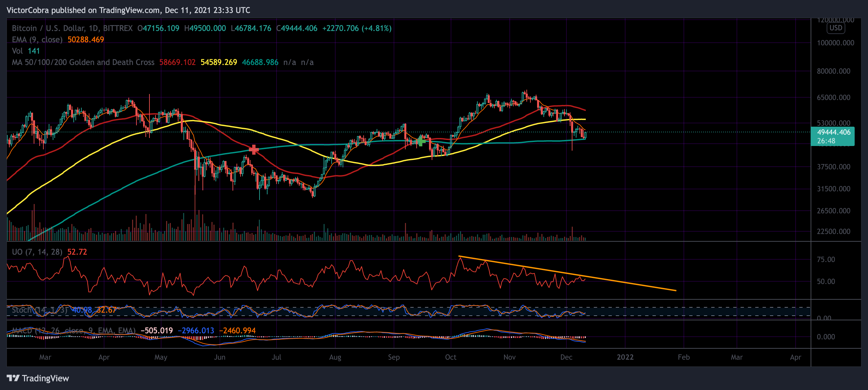Click the close price C49444.406

pyautogui.click(x=297, y=28)
